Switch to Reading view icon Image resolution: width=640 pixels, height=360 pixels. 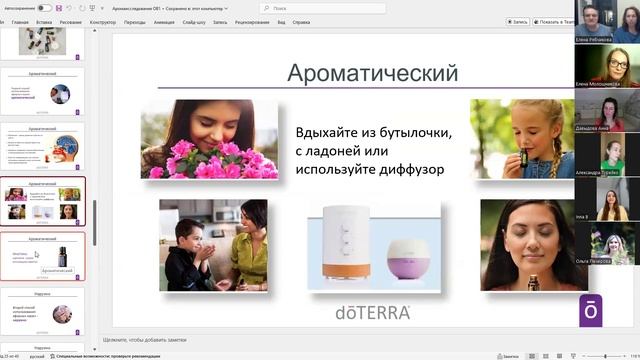pos(559,356)
